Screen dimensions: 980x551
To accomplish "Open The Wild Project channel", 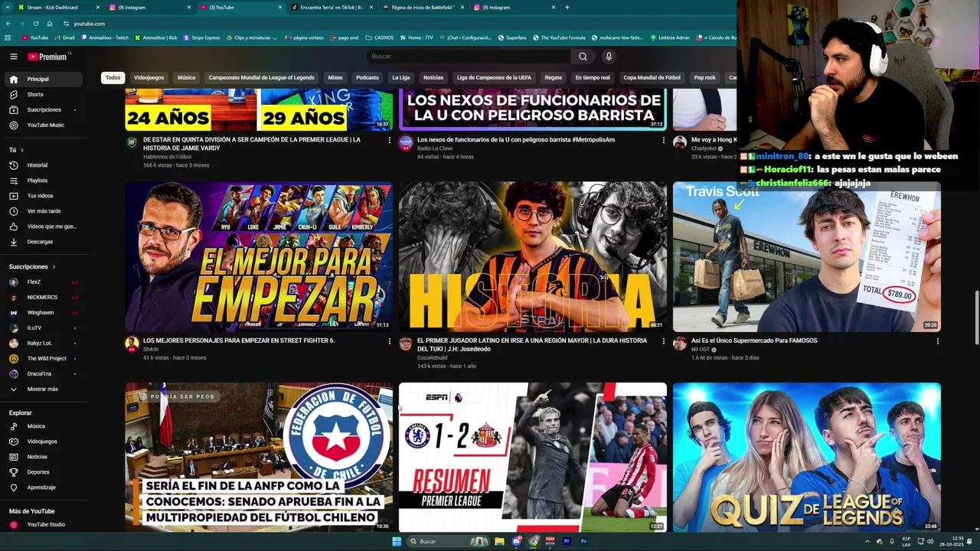I will [x=44, y=358].
